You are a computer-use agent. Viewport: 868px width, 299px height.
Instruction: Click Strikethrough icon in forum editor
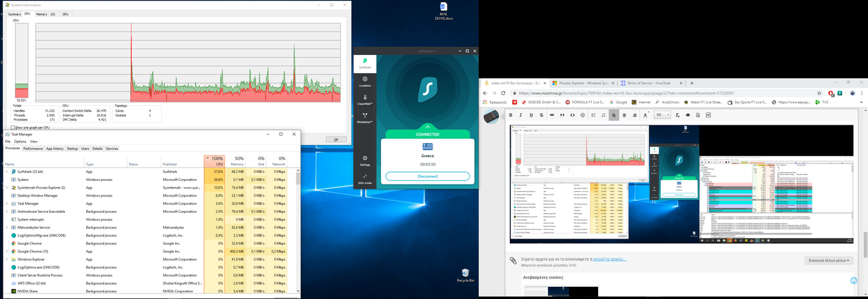point(540,115)
